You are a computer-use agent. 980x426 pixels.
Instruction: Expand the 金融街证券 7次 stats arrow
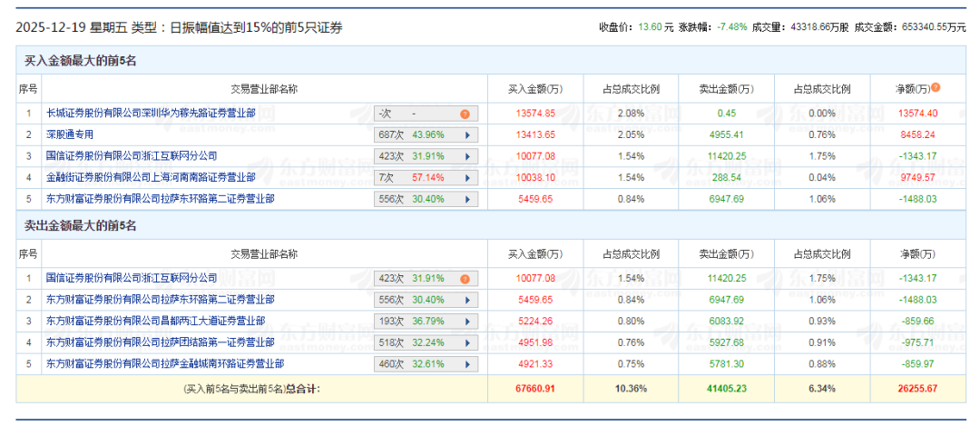tap(468, 177)
